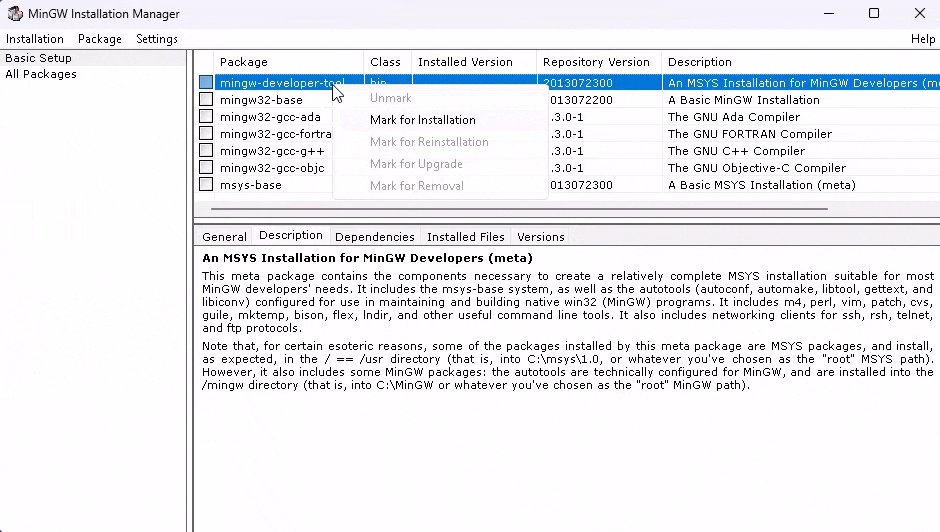Select Basic Setup in the left panel
This screenshot has height=532, width=940.
click(x=38, y=58)
